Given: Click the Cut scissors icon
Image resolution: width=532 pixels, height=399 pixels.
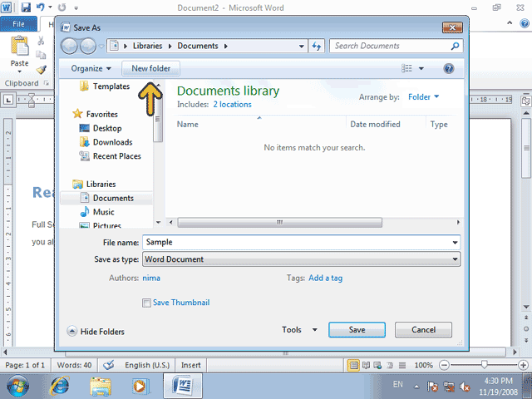Looking at the screenshot, I should 41,41.
